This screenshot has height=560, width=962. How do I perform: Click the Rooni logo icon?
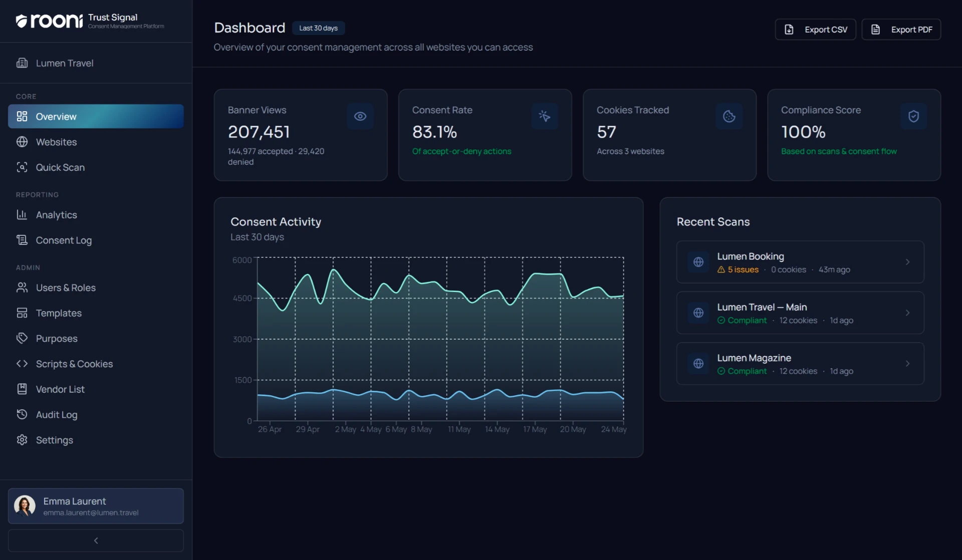22,21
